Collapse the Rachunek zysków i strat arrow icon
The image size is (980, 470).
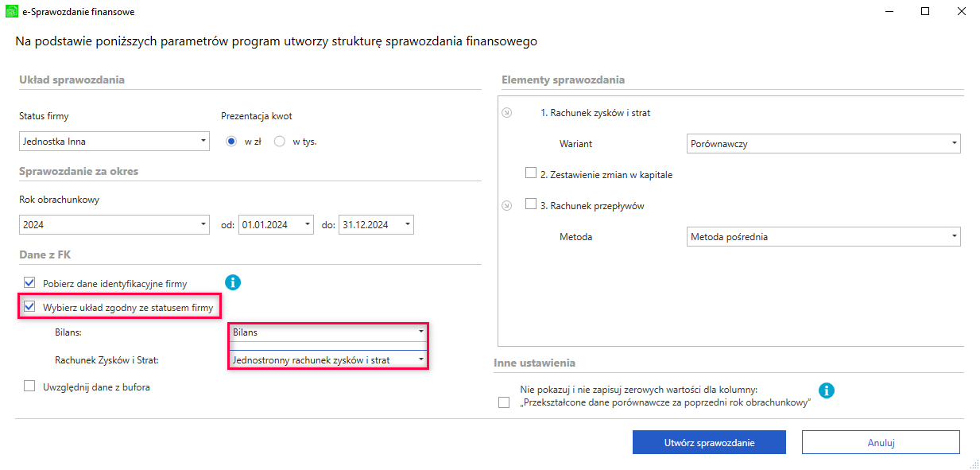507,113
